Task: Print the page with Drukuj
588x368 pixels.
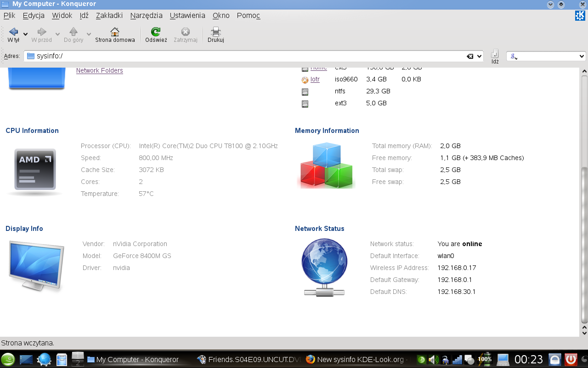Action: [x=215, y=35]
